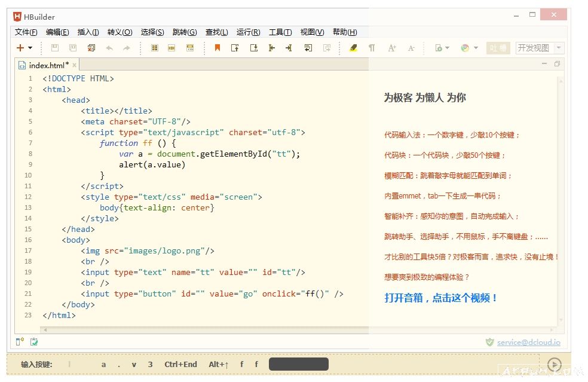
Task: Click the service@dcloud.io link
Action: coord(528,343)
